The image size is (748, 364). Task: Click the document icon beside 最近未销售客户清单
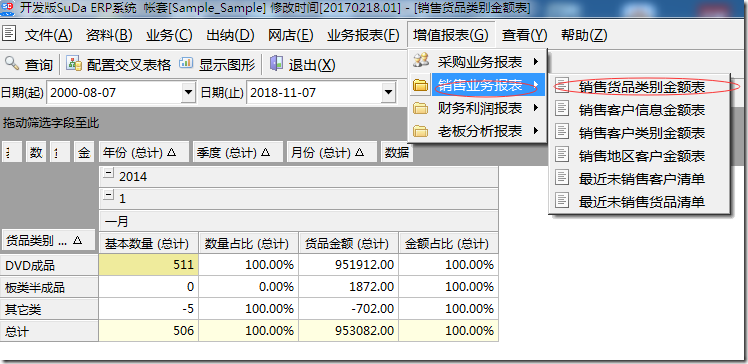[x=563, y=178]
